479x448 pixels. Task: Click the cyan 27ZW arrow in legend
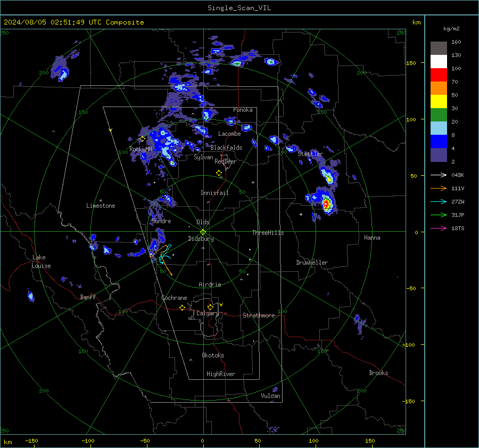[439, 201]
